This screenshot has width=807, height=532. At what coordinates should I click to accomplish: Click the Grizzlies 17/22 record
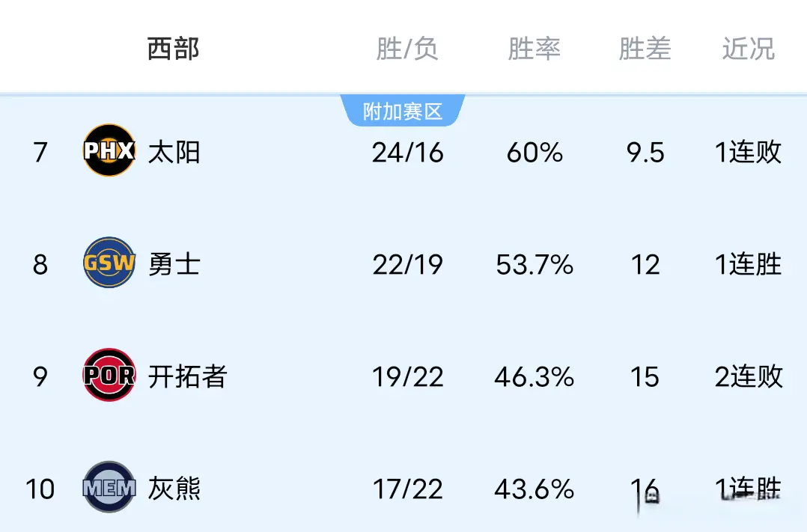(407, 489)
